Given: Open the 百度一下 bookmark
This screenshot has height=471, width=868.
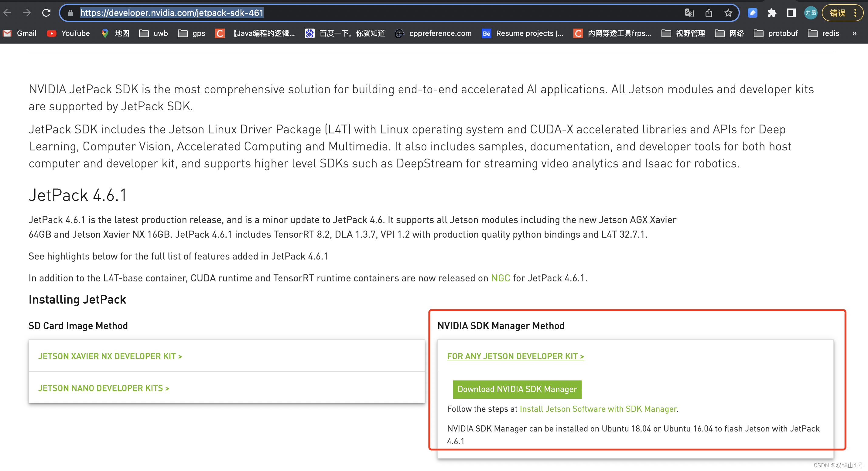Looking at the screenshot, I should [x=345, y=33].
